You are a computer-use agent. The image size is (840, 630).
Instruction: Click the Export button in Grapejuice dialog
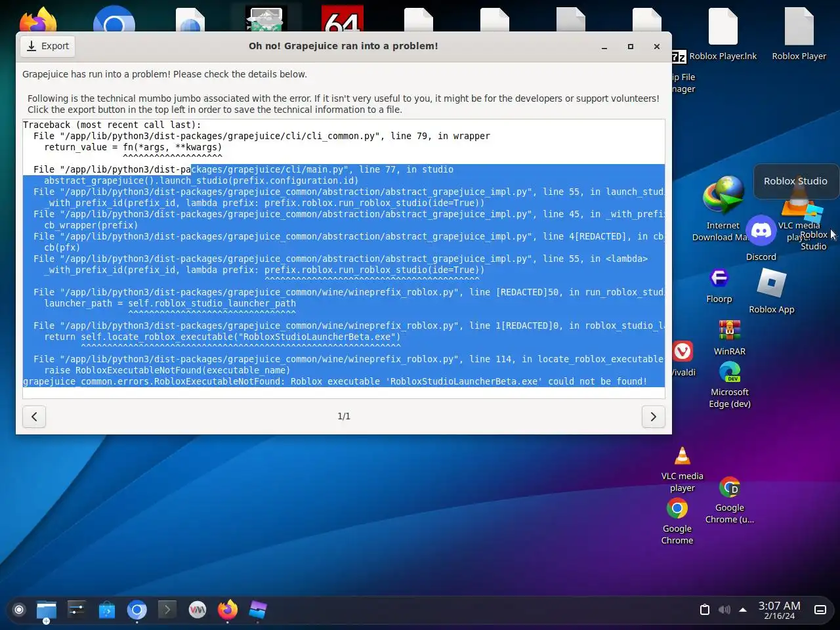(48, 46)
